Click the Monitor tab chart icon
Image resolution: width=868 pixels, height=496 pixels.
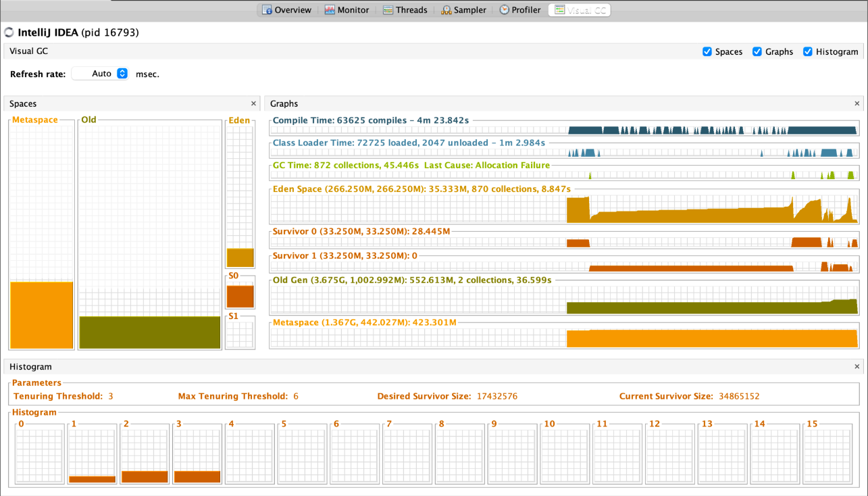click(x=330, y=10)
